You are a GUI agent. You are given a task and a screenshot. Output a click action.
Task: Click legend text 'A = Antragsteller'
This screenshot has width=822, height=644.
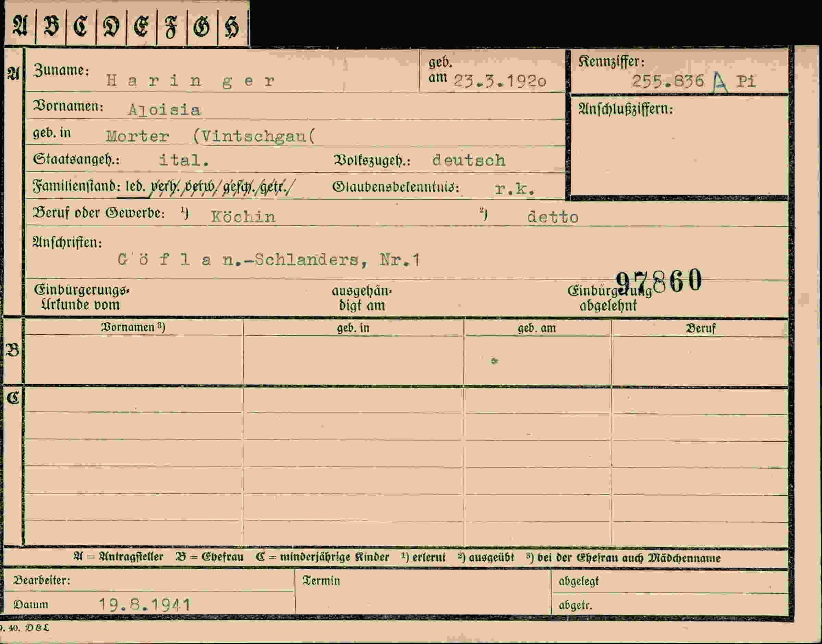[119, 557]
